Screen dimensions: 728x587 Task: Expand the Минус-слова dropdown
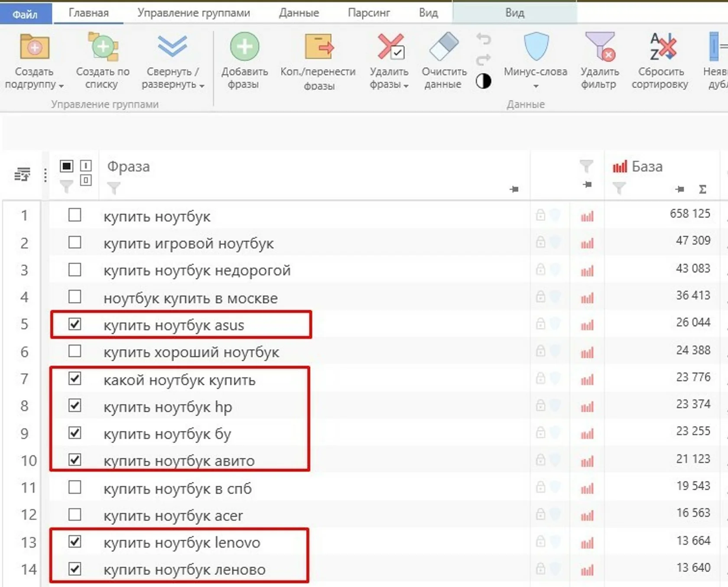point(536,86)
